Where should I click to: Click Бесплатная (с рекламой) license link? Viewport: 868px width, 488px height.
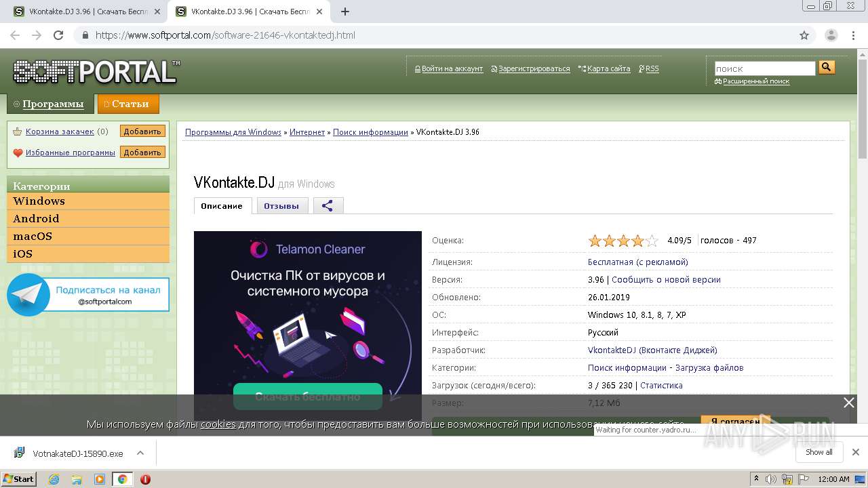(638, 262)
